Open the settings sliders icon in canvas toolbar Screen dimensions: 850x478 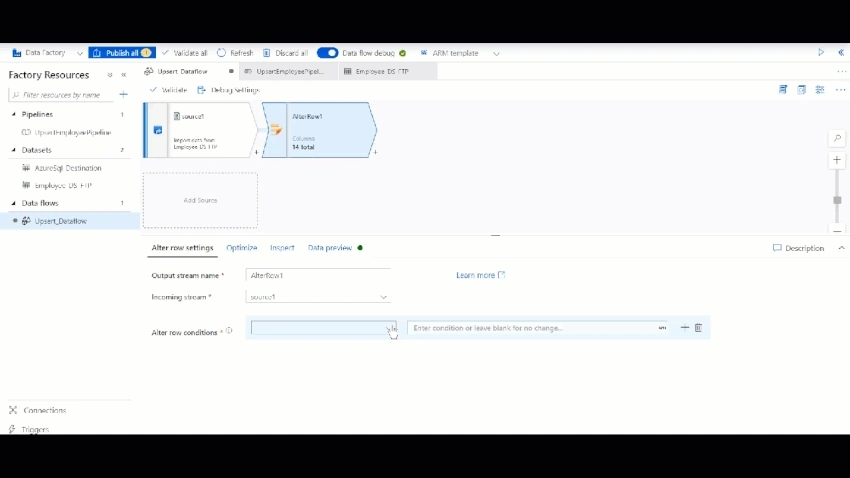820,89
